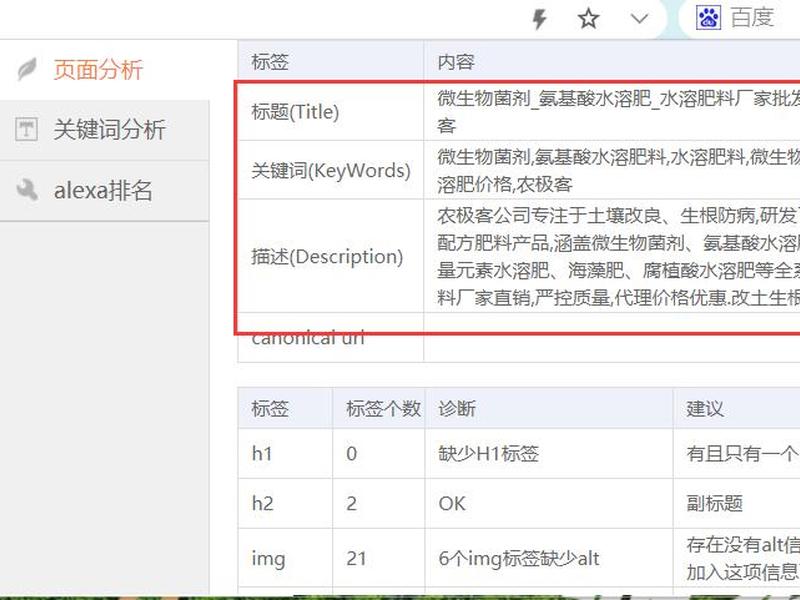
Task: Click the 6个img标签缺少alt diagnosis
Action: (518, 559)
